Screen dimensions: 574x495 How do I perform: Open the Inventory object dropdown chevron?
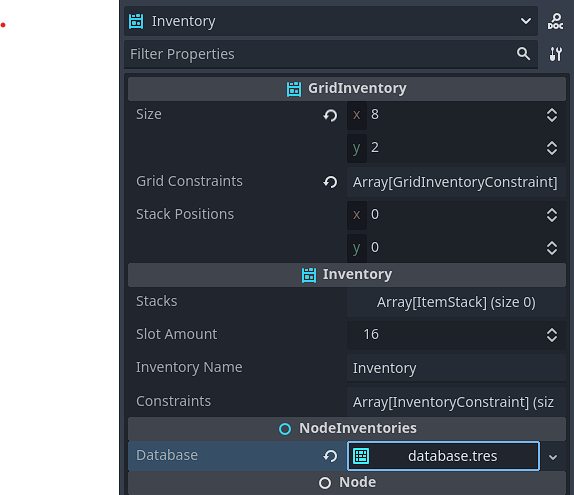(x=526, y=21)
